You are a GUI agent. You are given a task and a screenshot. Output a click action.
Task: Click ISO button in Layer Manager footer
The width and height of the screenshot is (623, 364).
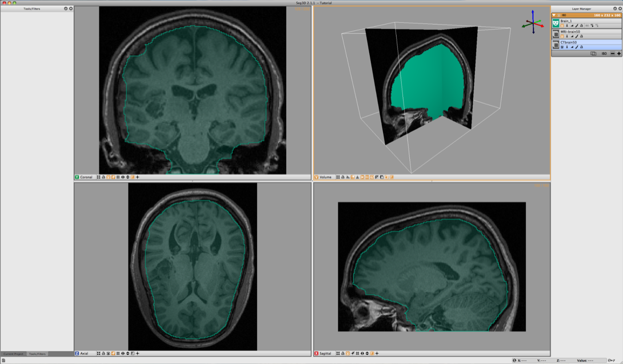(604, 53)
